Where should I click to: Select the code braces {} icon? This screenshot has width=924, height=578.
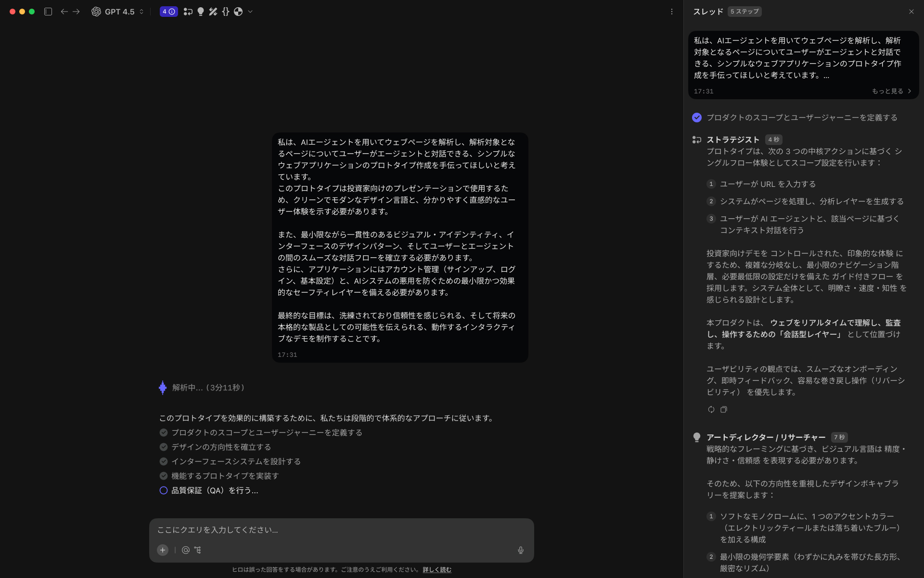tap(225, 12)
